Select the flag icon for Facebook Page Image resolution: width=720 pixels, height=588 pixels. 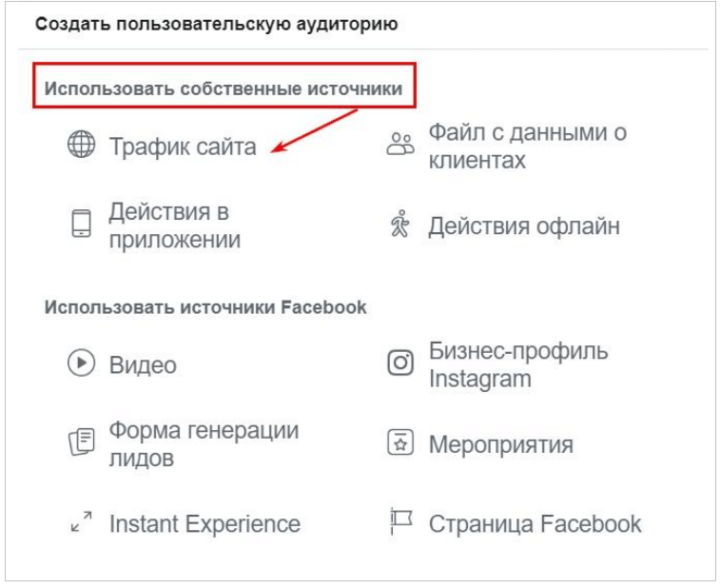pos(399,522)
